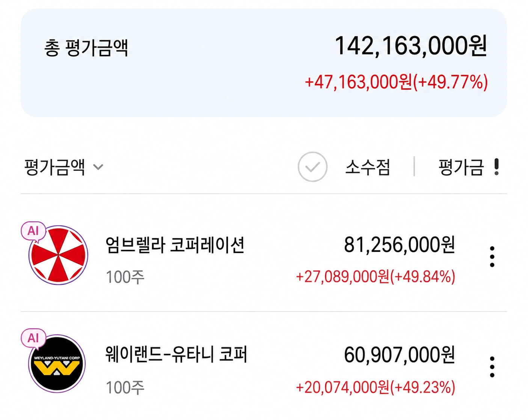Screen dimensions: 528x420
Task: Tap total amount 142,163,000원
Action: (411, 46)
